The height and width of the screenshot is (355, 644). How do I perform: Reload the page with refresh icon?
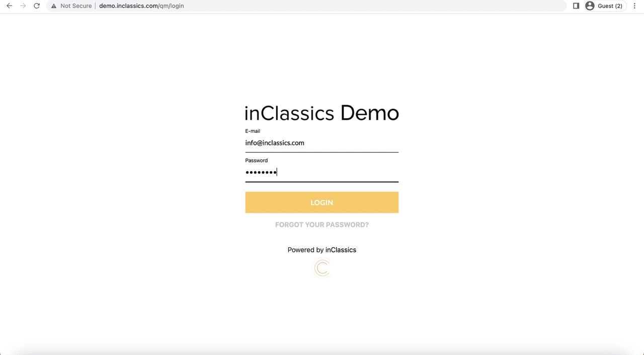(x=37, y=6)
